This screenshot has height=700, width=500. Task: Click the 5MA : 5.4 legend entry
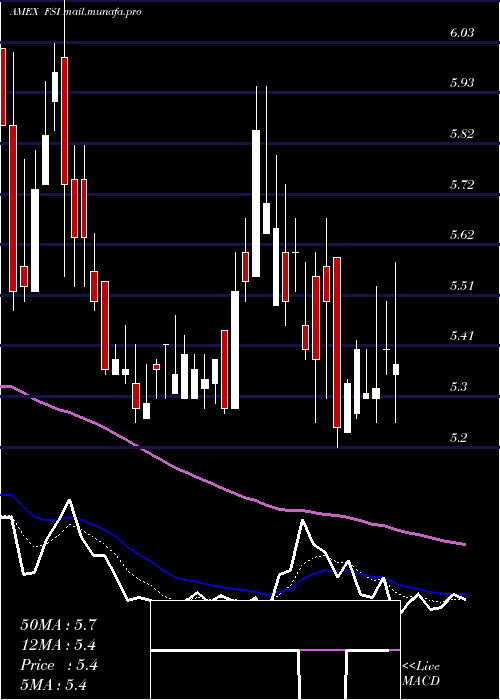[53, 685]
